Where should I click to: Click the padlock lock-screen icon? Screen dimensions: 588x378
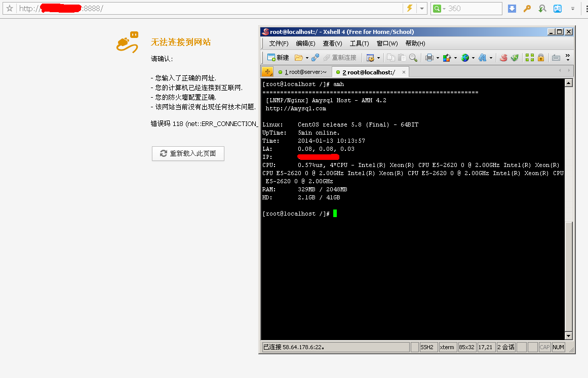point(541,58)
